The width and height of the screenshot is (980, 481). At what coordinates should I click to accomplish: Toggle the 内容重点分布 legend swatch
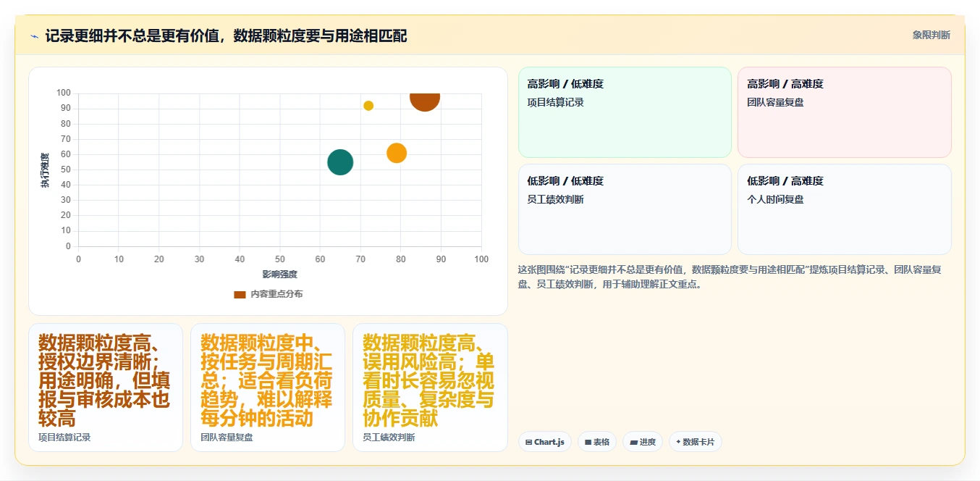click(240, 294)
